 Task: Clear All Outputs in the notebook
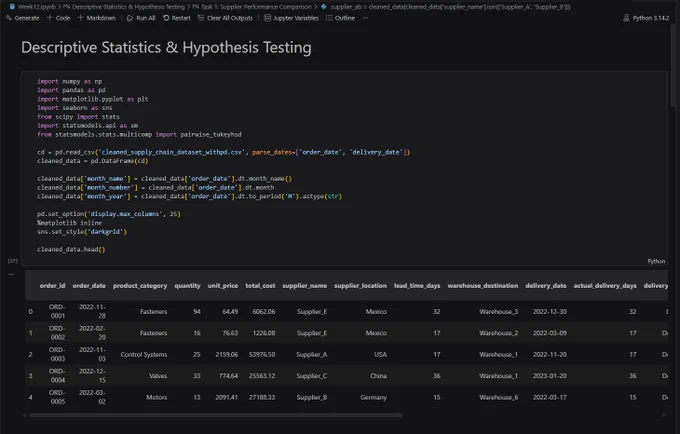225,18
